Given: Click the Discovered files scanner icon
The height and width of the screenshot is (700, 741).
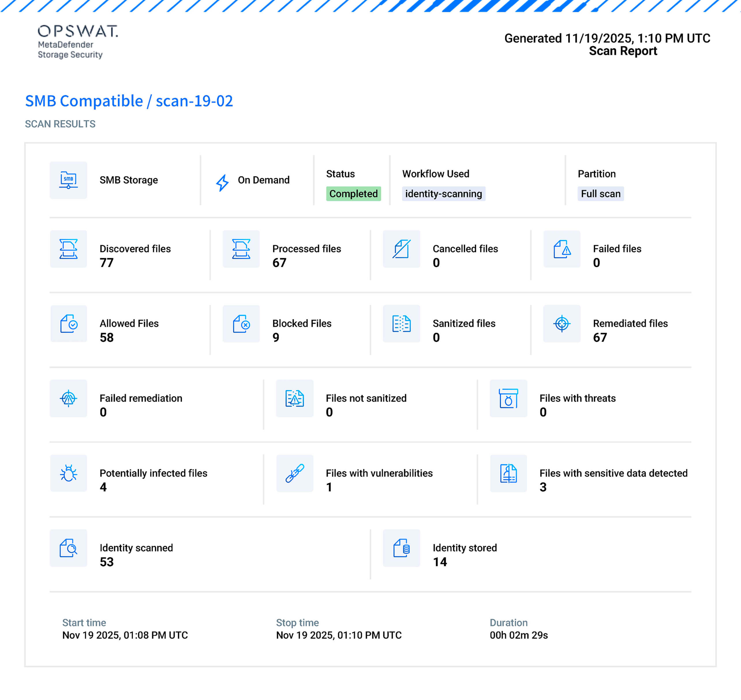Looking at the screenshot, I should pos(68,249).
